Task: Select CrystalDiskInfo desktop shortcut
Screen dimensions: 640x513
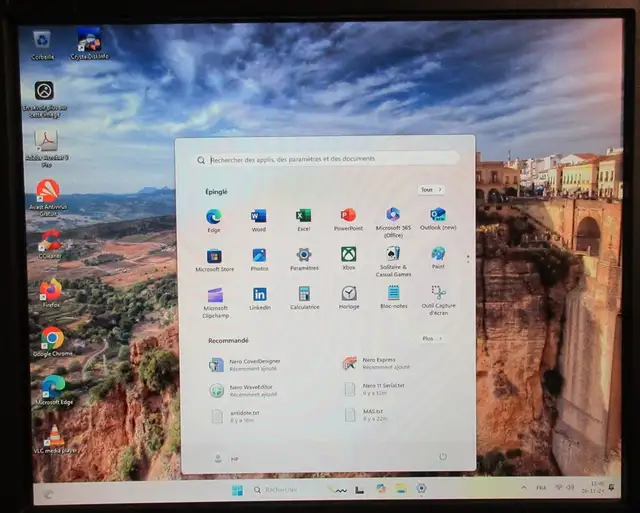Action: pyautogui.click(x=89, y=44)
